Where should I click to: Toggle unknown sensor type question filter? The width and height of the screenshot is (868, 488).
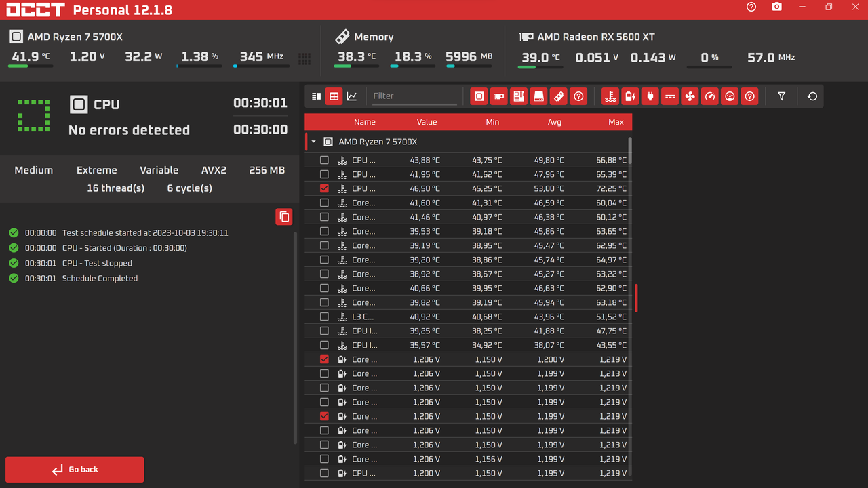coord(749,96)
